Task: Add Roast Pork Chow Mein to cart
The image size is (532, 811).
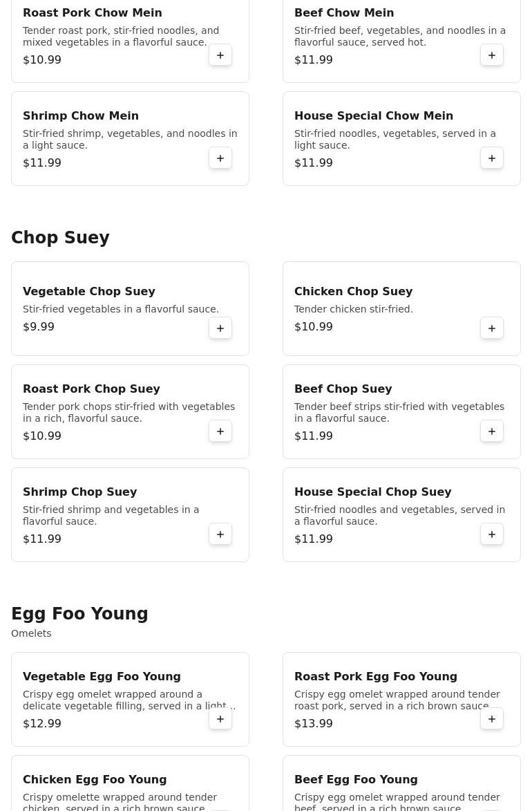Action: (220, 55)
